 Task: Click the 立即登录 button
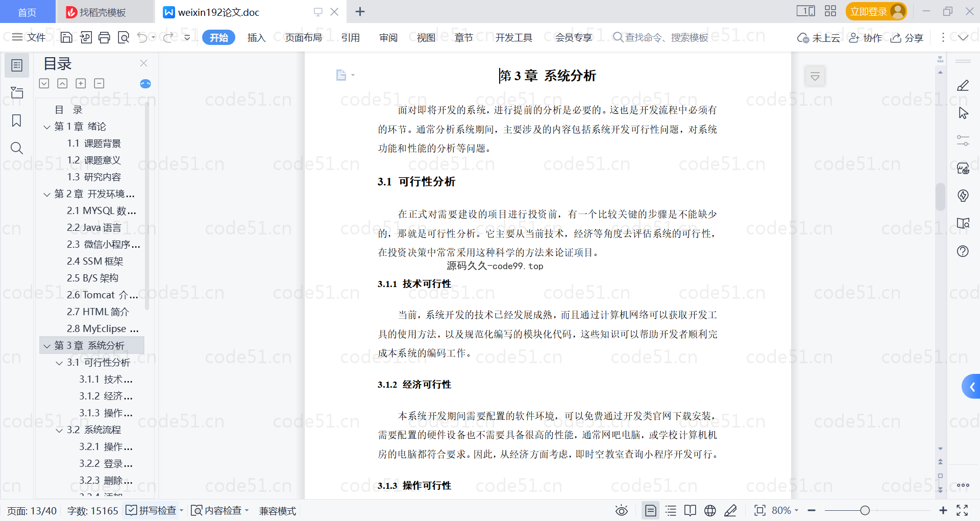click(876, 11)
